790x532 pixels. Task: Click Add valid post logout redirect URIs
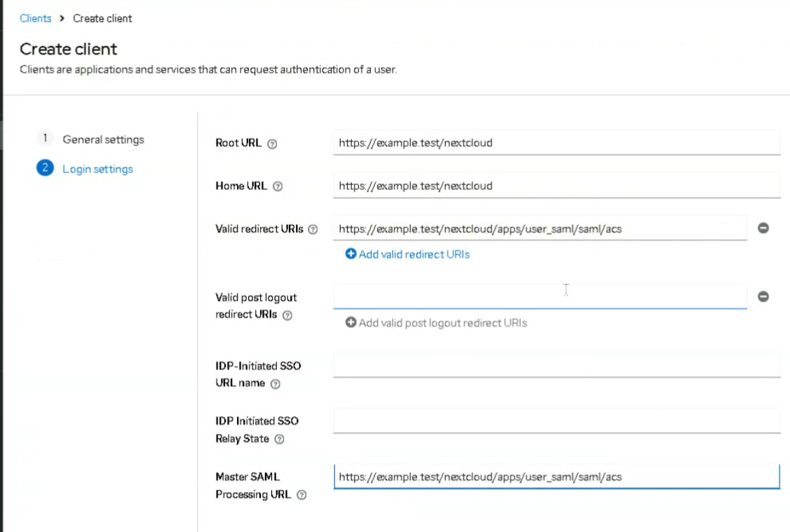[436, 323]
